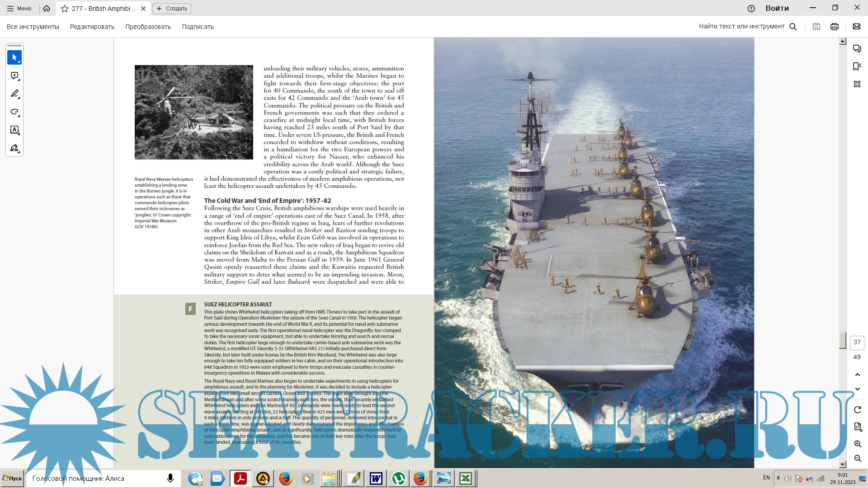Choose the add comment tool
The width and height of the screenshot is (868, 488).
[14, 76]
